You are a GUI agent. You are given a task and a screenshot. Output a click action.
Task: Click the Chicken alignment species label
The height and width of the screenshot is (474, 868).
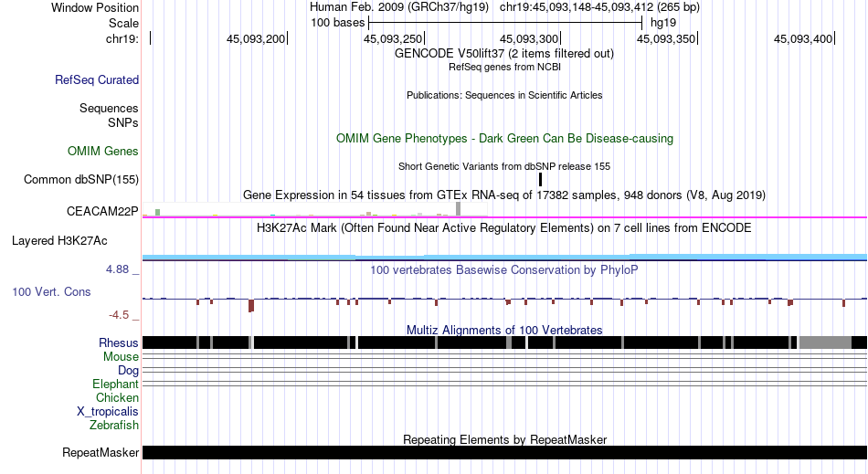117,397
